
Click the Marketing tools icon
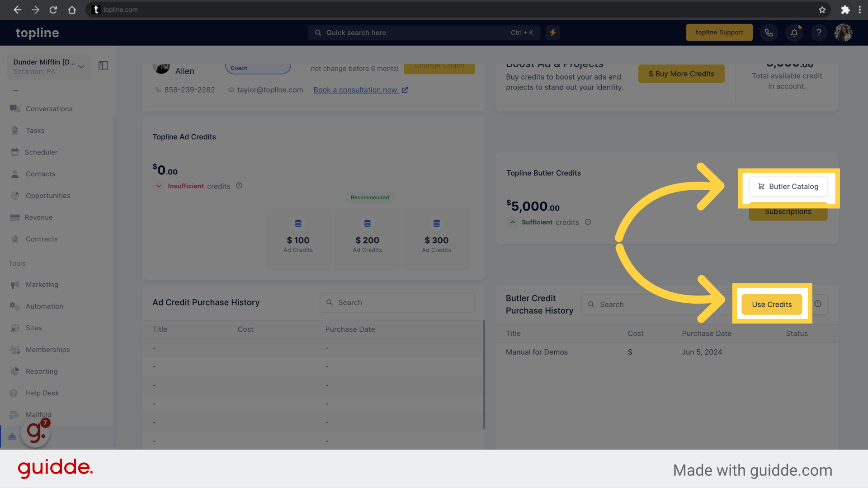tap(15, 284)
